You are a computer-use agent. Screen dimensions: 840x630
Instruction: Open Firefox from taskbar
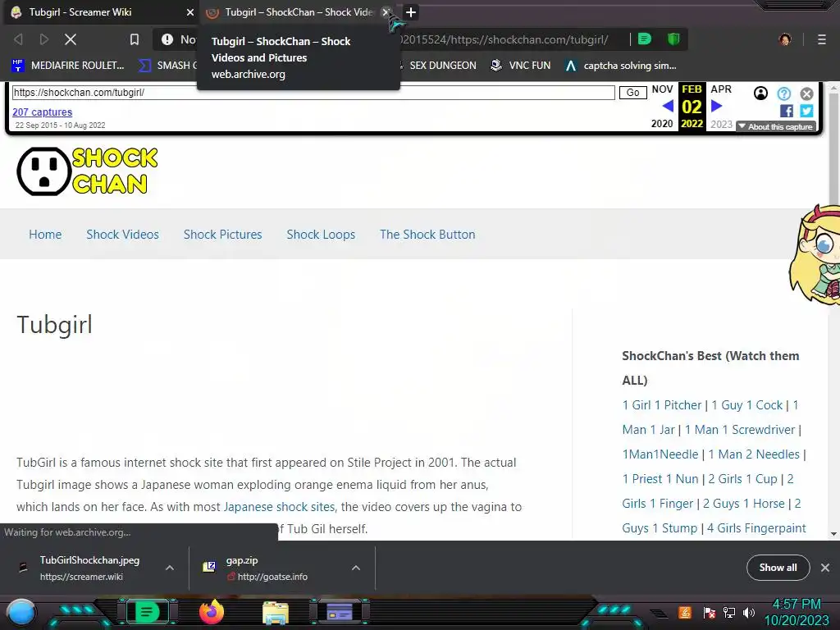(x=212, y=612)
